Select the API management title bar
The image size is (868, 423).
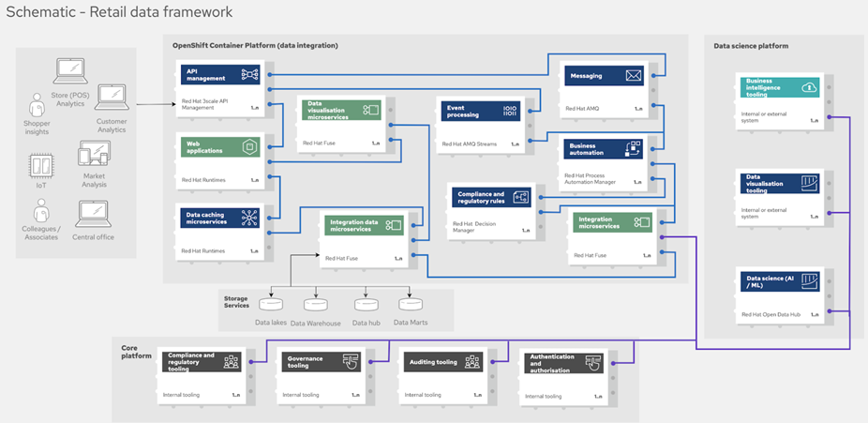220,75
